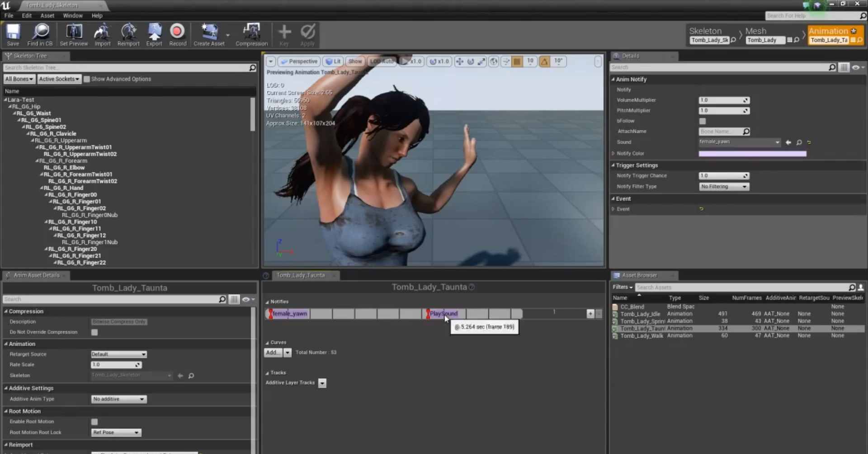Click search icon in Skeleton Tree search box
Viewport: 868px width, 454px height.
point(253,68)
